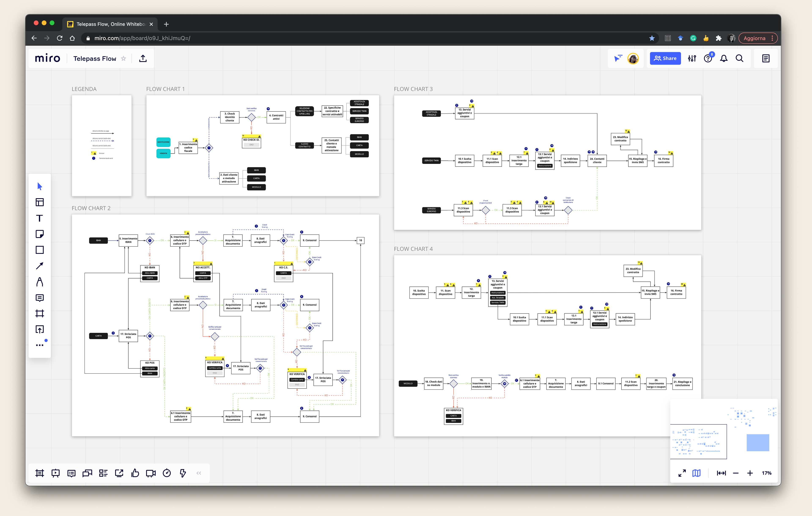Viewport: 812px width, 516px height.
Task: Select the Pen drawing tool
Action: (40, 281)
